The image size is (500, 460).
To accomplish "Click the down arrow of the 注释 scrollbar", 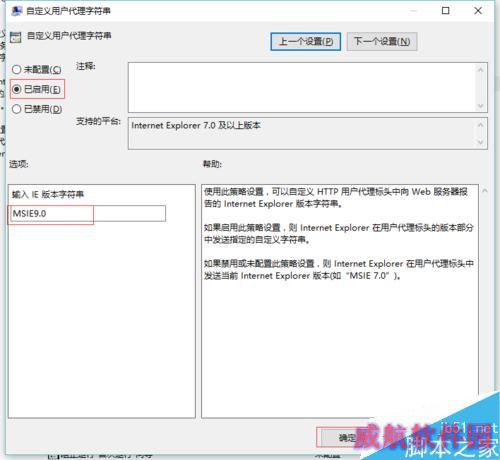I will click(480, 106).
